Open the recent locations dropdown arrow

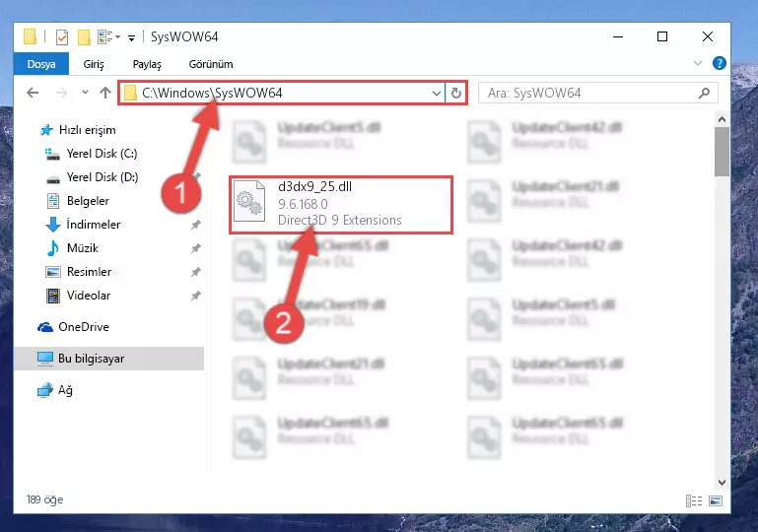pos(85,92)
